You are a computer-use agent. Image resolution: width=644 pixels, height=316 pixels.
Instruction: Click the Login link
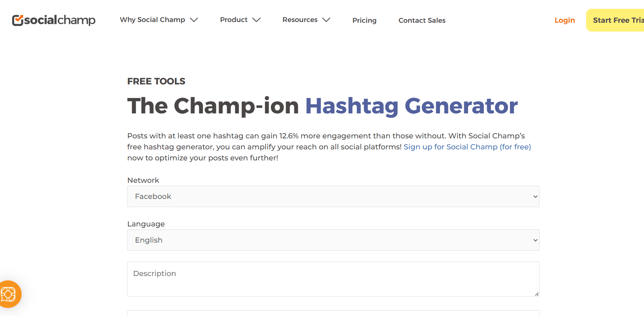564,20
